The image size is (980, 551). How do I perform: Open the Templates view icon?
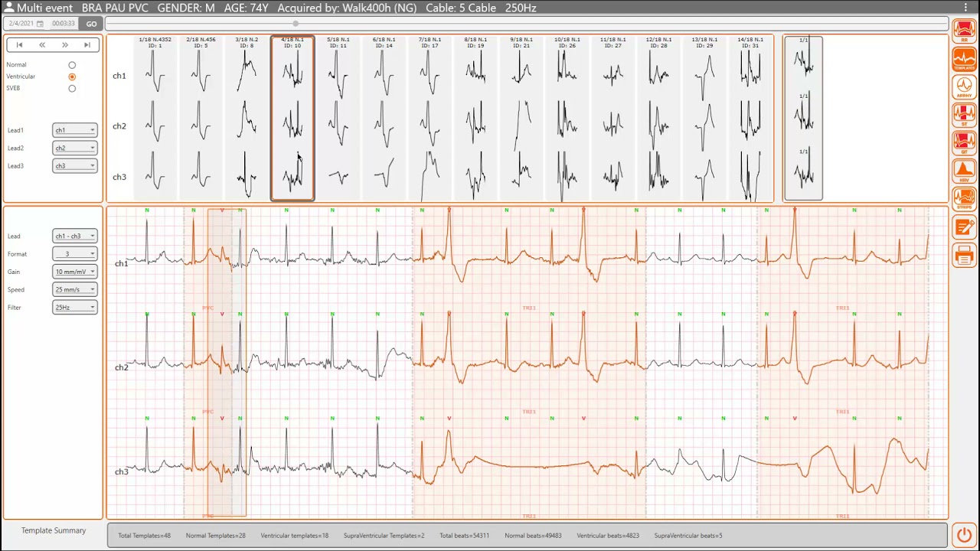coord(964,59)
